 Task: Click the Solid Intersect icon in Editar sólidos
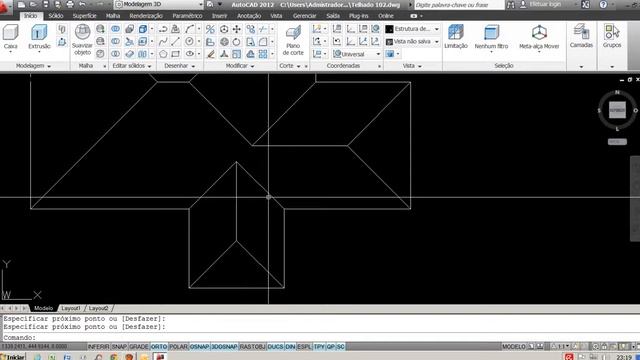point(116,54)
